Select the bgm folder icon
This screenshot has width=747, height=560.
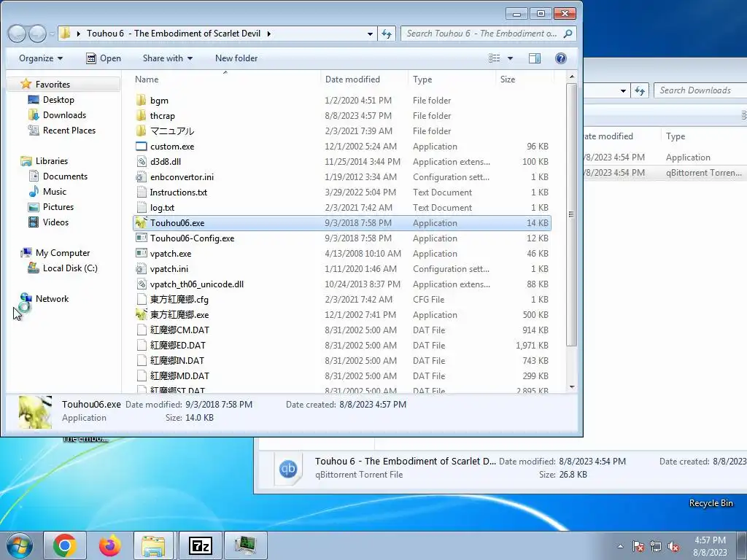tap(141, 100)
